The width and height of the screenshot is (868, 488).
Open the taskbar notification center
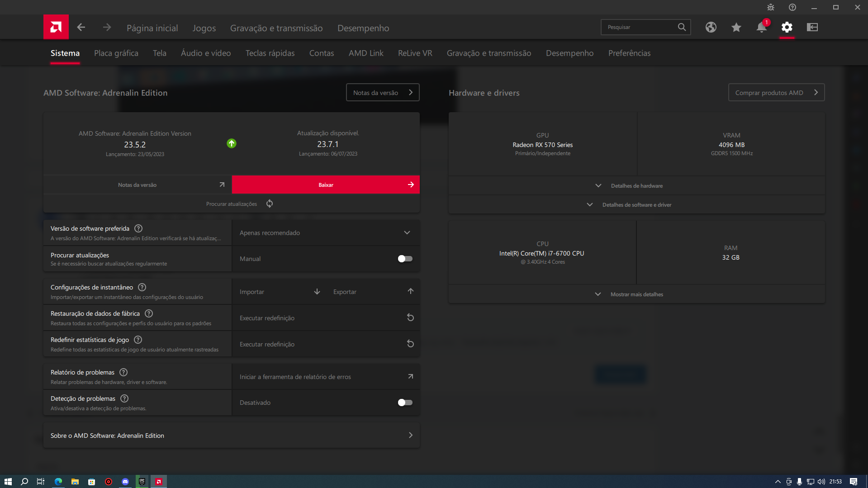(854, 482)
